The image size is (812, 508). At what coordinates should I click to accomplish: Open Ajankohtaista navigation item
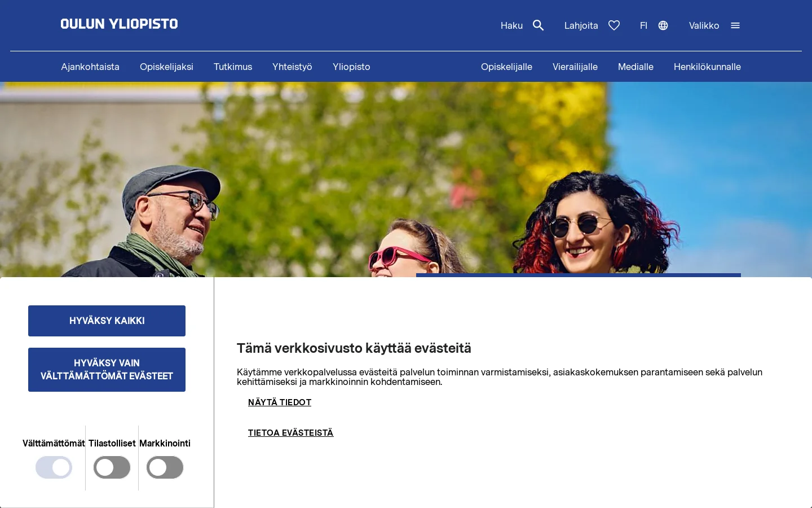(x=90, y=67)
